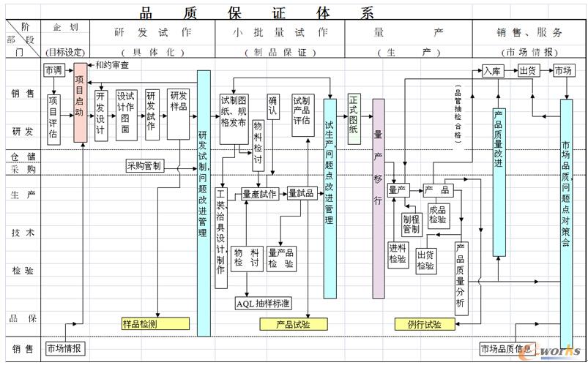Select the 小批量试作 phase header
The width and height of the screenshot is (588, 368).
tap(280, 32)
